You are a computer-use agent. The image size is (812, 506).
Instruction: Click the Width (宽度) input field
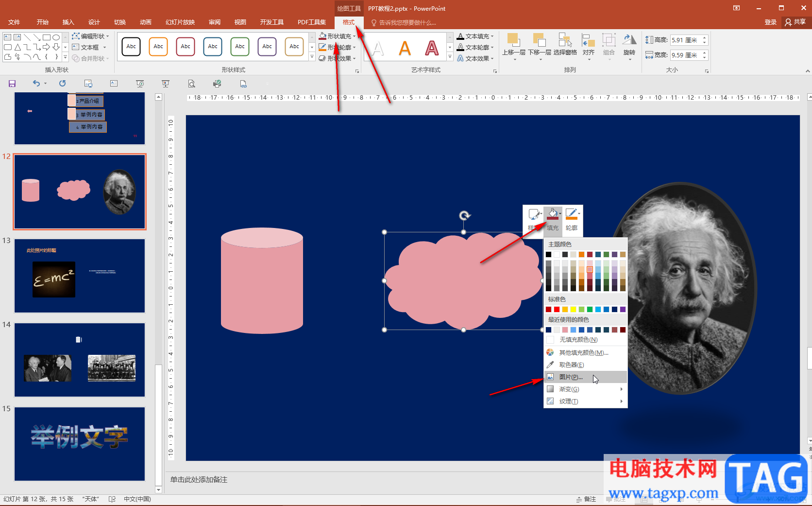(685, 55)
